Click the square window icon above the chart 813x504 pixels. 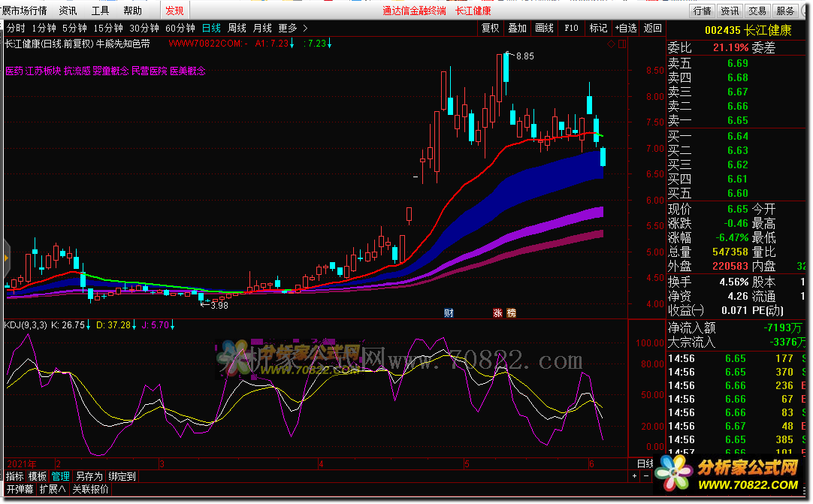622,44
